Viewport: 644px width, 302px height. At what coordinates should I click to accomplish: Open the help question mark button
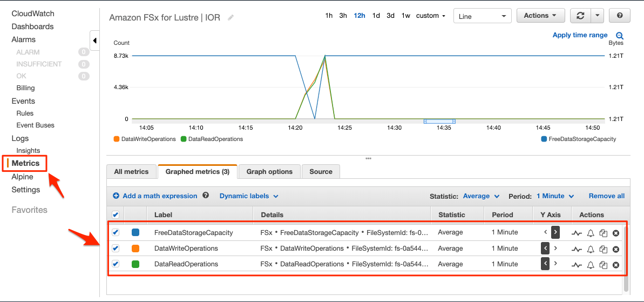(x=620, y=16)
